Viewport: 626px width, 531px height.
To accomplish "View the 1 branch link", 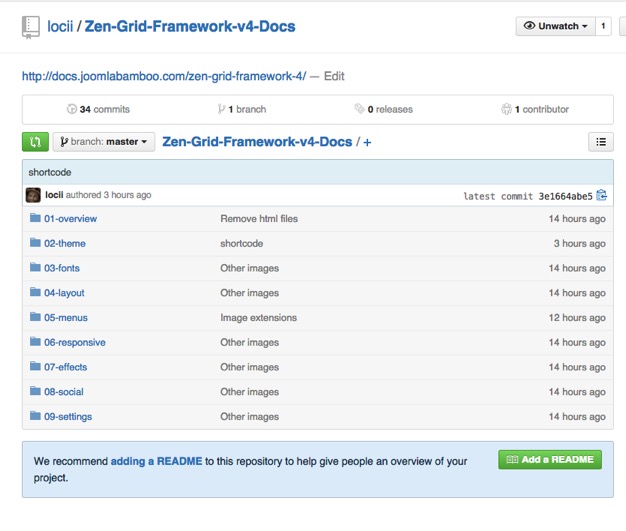I will point(242,109).
